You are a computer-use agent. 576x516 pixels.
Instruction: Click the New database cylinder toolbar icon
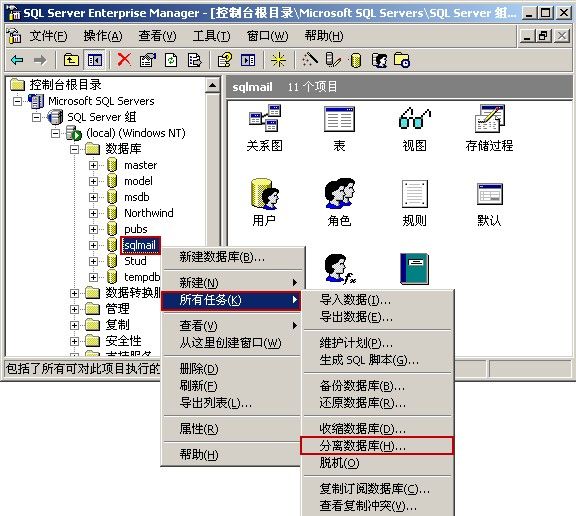356,60
